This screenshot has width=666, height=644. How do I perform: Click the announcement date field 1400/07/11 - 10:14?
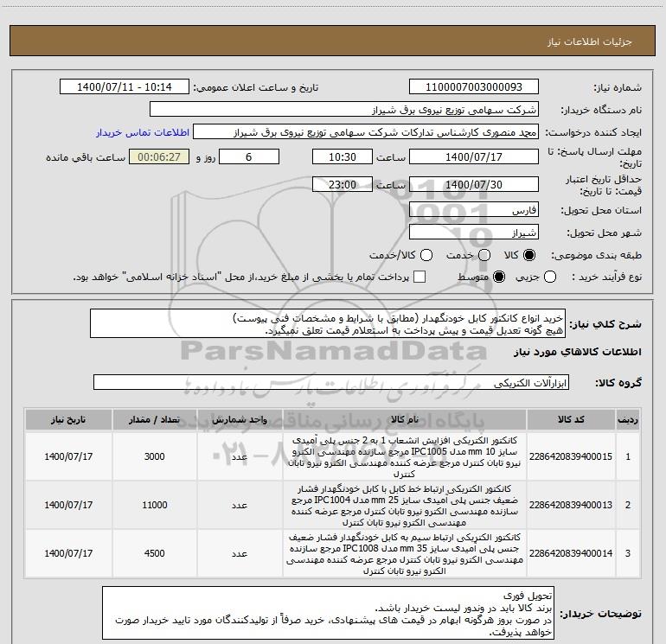[125, 87]
